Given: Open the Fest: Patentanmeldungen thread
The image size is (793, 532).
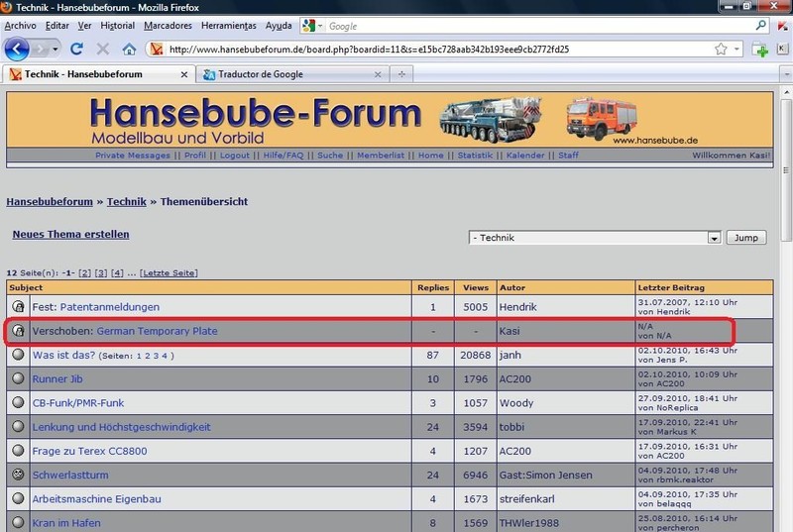Looking at the screenshot, I should [110, 307].
